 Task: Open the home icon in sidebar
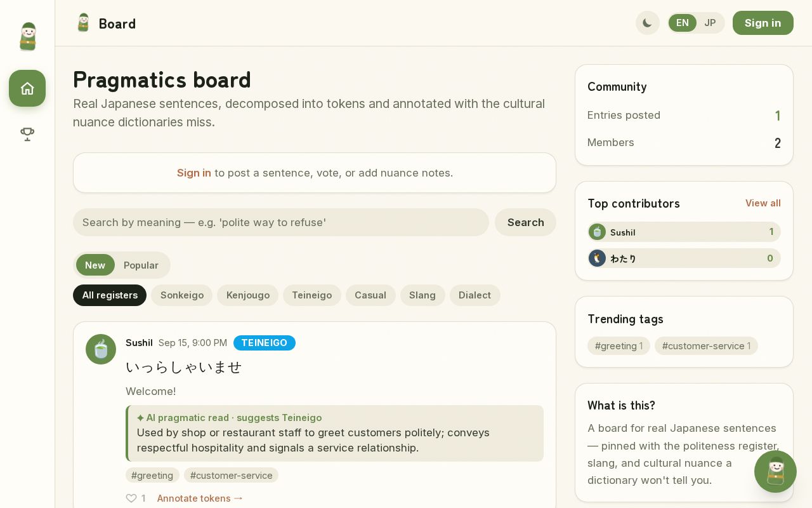pyautogui.click(x=27, y=88)
